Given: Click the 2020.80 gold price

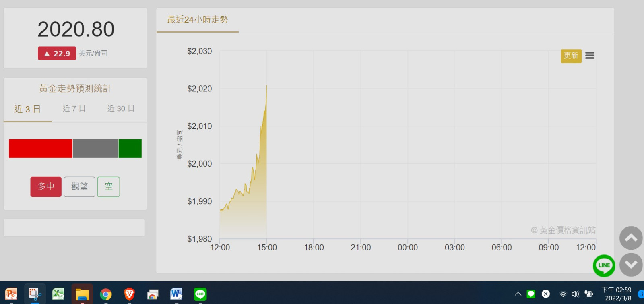Looking at the screenshot, I should tap(76, 29).
